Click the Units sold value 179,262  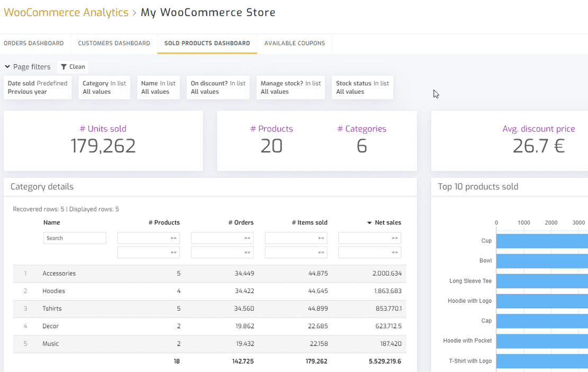(103, 146)
